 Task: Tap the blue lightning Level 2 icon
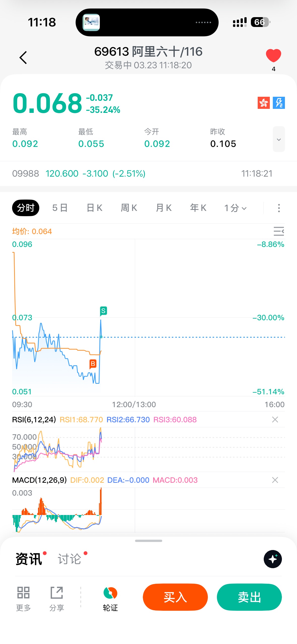click(x=279, y=103)
